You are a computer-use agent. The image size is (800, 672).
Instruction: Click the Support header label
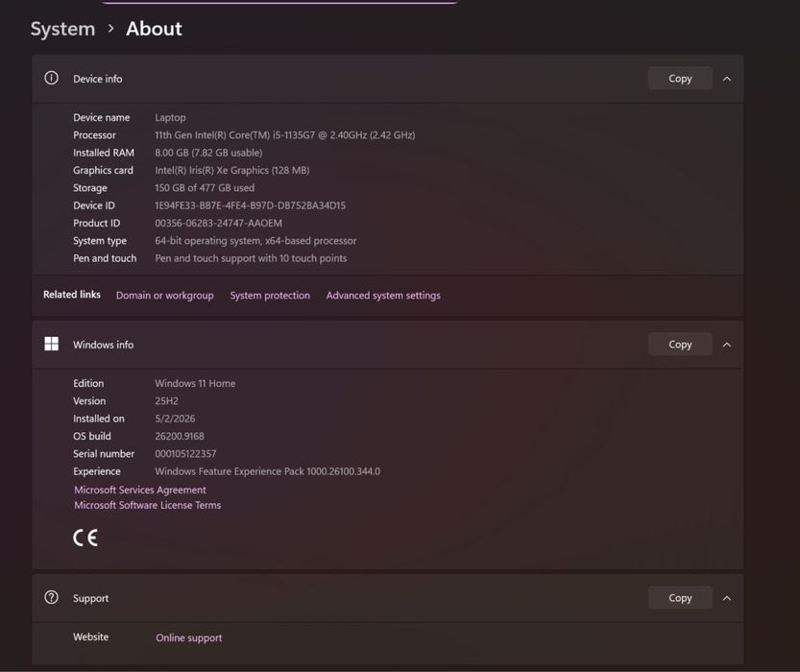pos(91,598)
